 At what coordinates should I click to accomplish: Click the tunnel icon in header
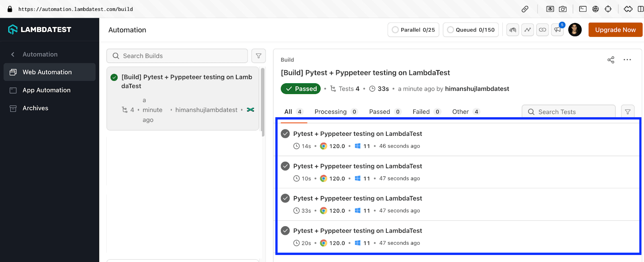(x=512, y=30)
